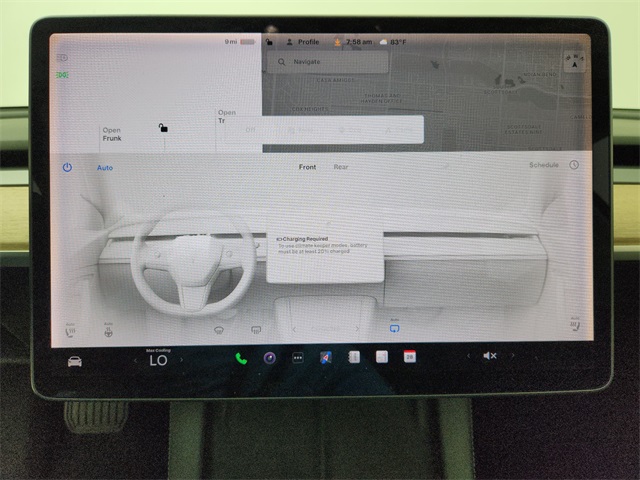Tap the map compass orientation button

574,62
